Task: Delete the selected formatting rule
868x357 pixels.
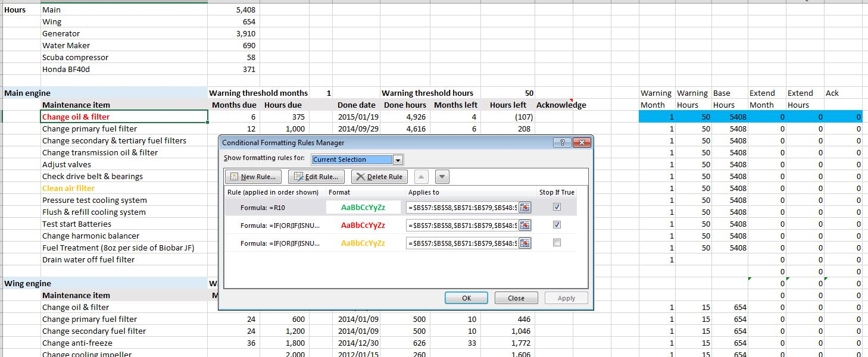Action: coord(379,177)
